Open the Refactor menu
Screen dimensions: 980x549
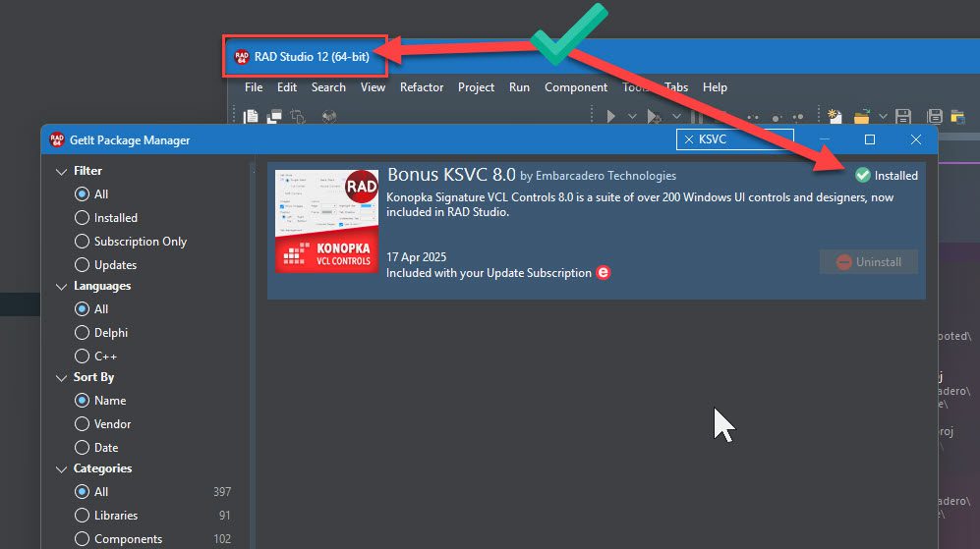click(x=422, y=87)
